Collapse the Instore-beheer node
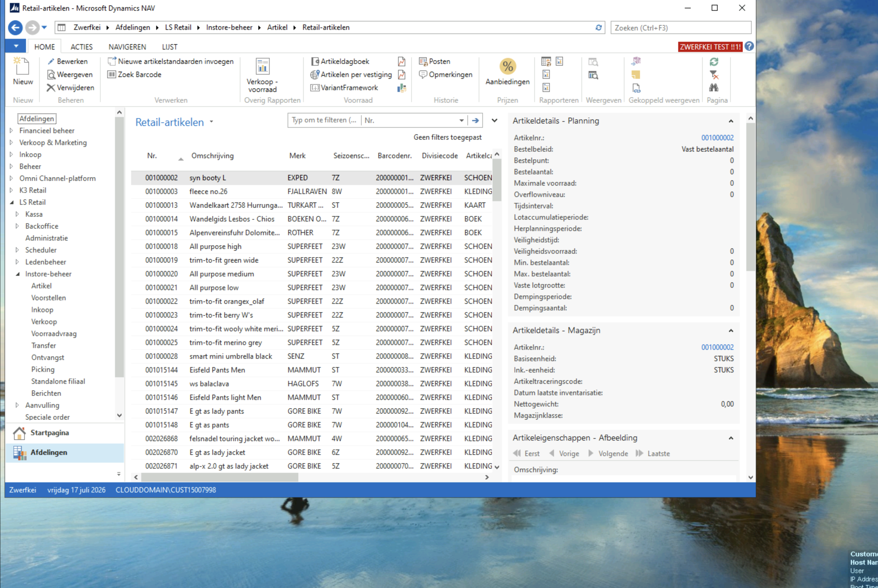Viewport: 878px width, 588px height. (x=17, y=274)
